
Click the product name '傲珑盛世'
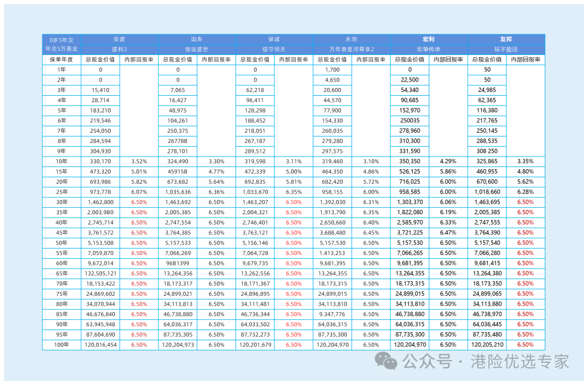197,49
